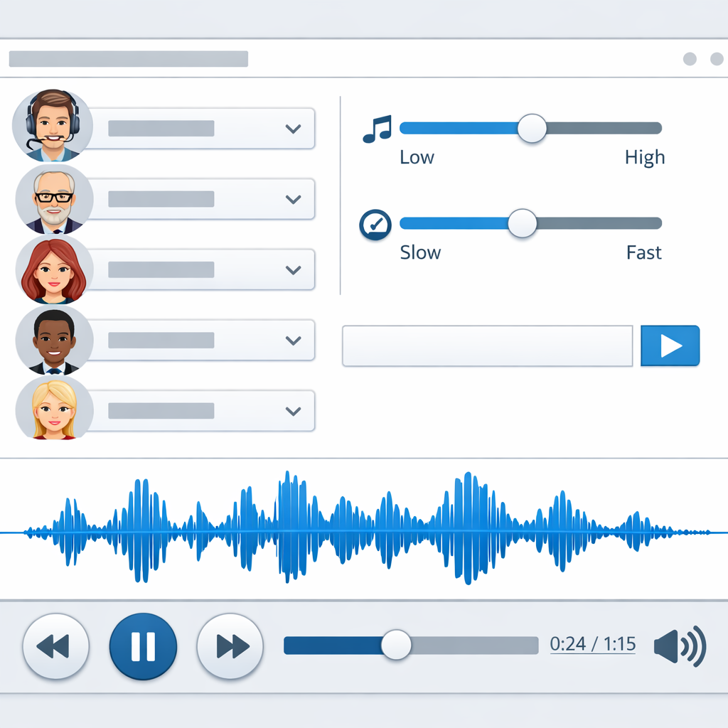Screen dimensions: 728x728
Task: Click the blonde woman voice avatar
Action: coord(52,410)
